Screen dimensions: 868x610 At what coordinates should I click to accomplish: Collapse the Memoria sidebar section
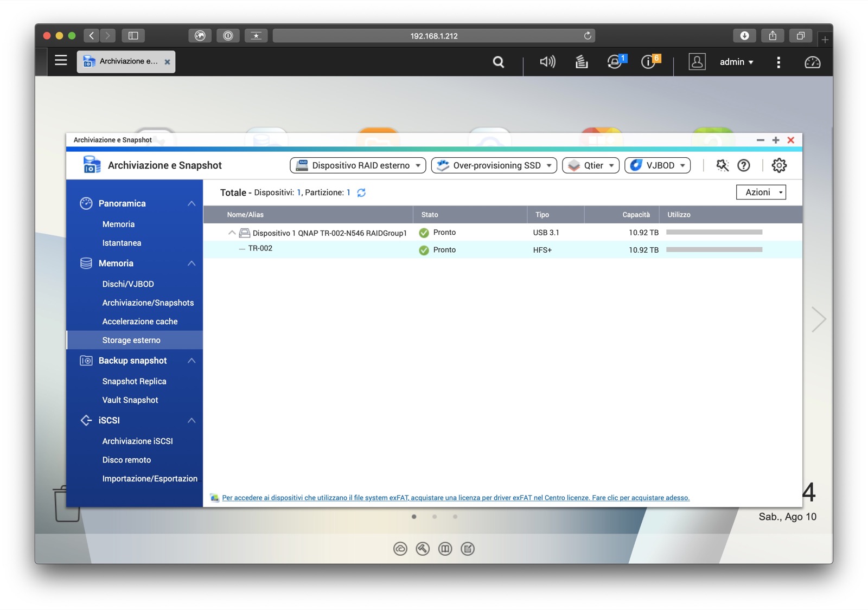tap(192, 263)
